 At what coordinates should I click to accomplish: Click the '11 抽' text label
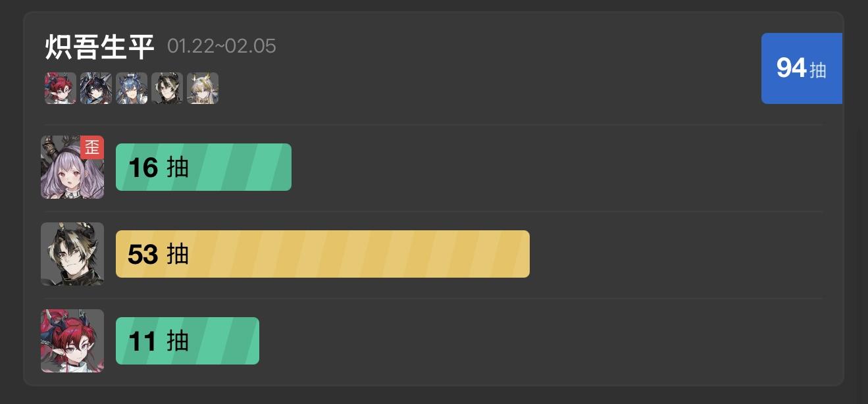coord(159,341)
